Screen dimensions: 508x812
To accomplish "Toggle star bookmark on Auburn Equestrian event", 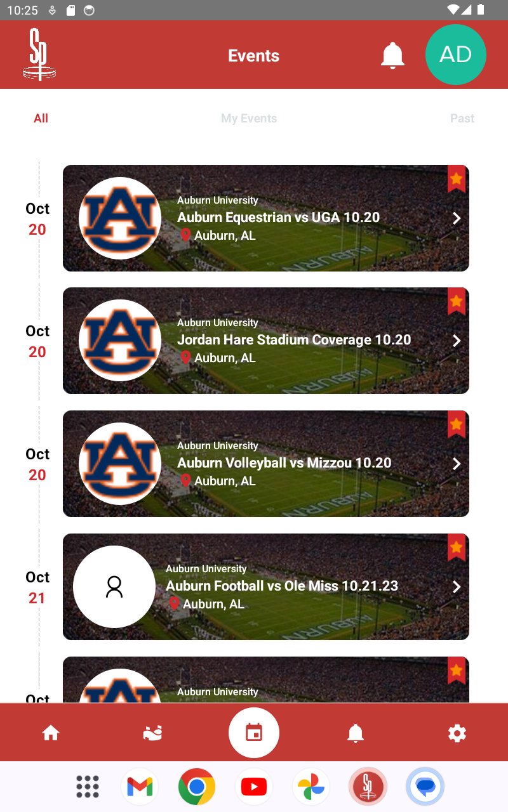I will [457, 179].
